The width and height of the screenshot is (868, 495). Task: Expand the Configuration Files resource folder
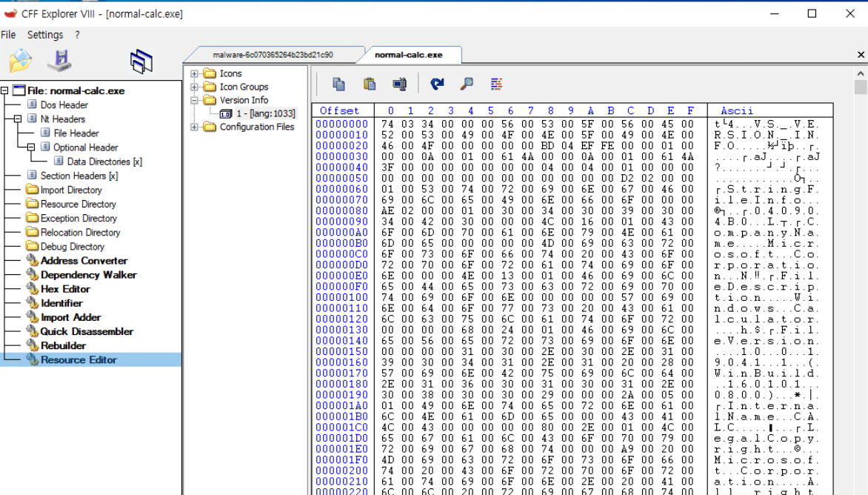click(x=194, y=127)
